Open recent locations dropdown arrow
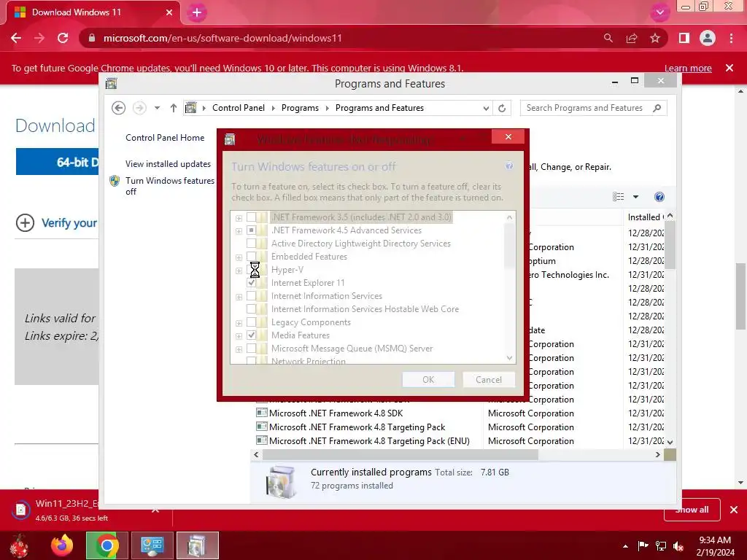 pos(157,108)
